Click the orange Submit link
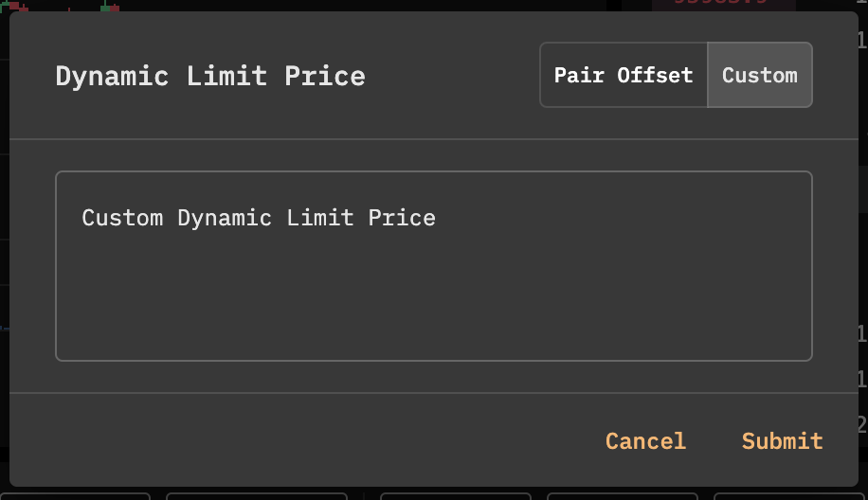This screenshot has height=500, width=868. 782,441
